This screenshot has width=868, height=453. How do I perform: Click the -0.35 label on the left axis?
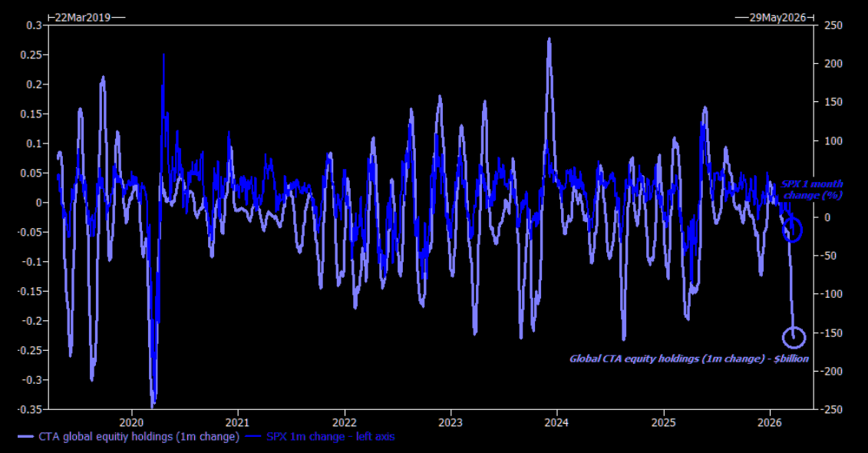(x=31, y=409)
